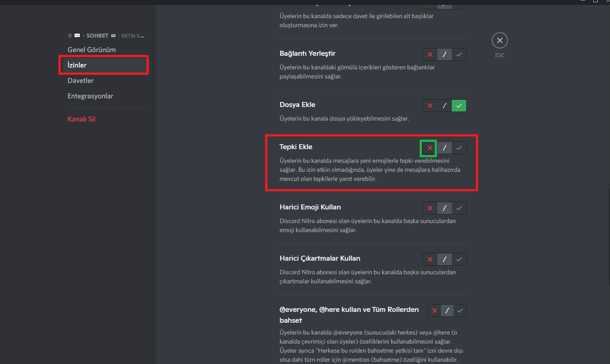The height and width of the screenshot is (364, 610).
Task: Allow Harici Çıkartmalar Kullan with the check
Action: click(x=459, y=259)
